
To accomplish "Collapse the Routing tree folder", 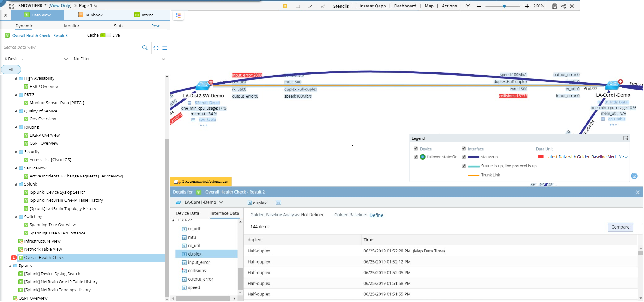I will tap(16, 127).
